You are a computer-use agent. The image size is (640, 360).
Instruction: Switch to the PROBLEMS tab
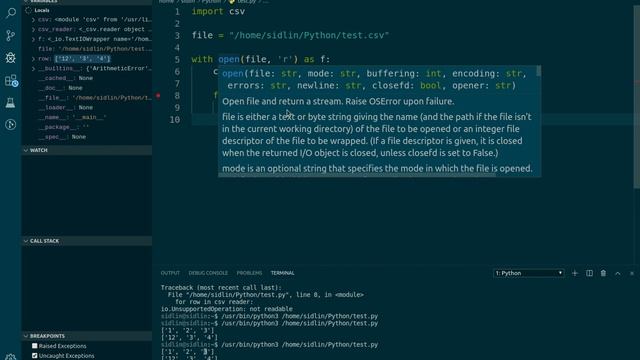point(249,273)
